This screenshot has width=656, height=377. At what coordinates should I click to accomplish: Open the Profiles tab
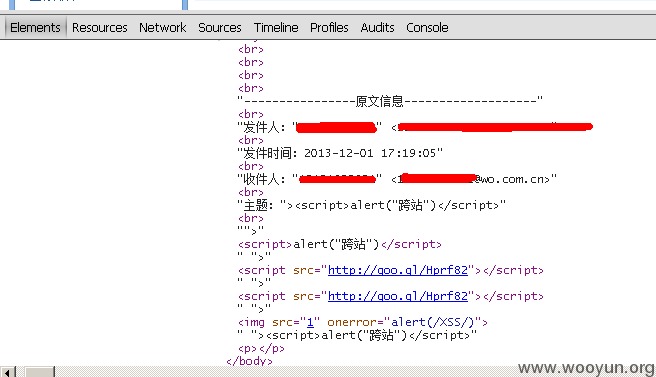click(x=329, y=28)
